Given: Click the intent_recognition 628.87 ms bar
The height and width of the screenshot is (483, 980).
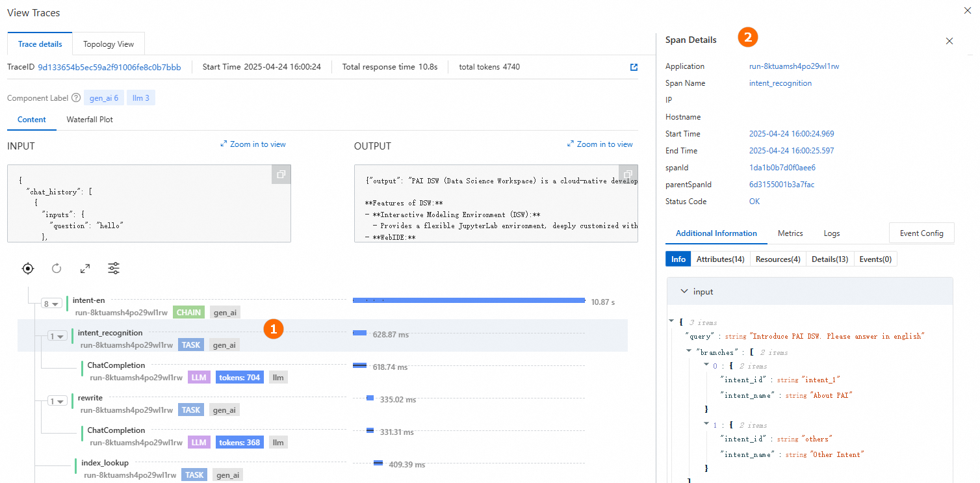Looking at the screenshot, I should click(359, 333).
